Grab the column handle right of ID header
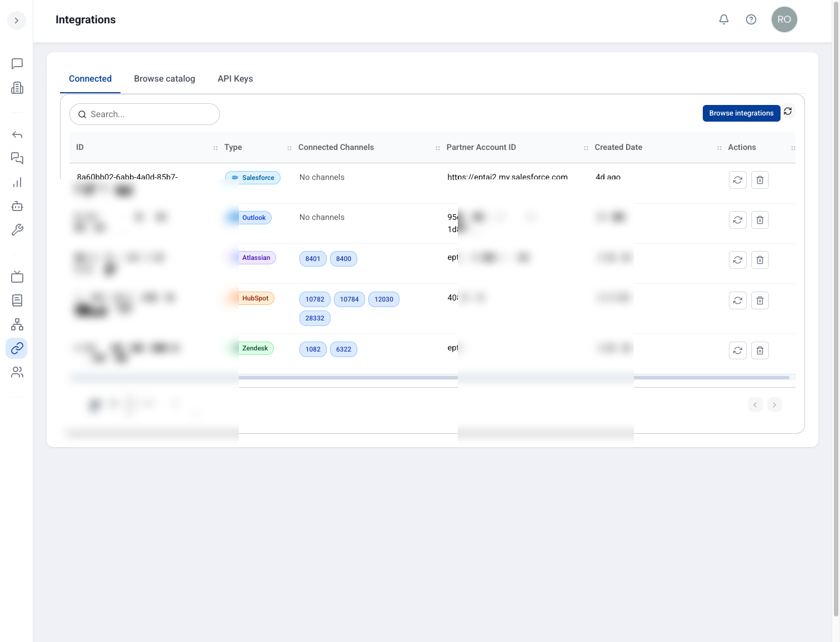Screen dimensions: 840x642 click(216, 148)
